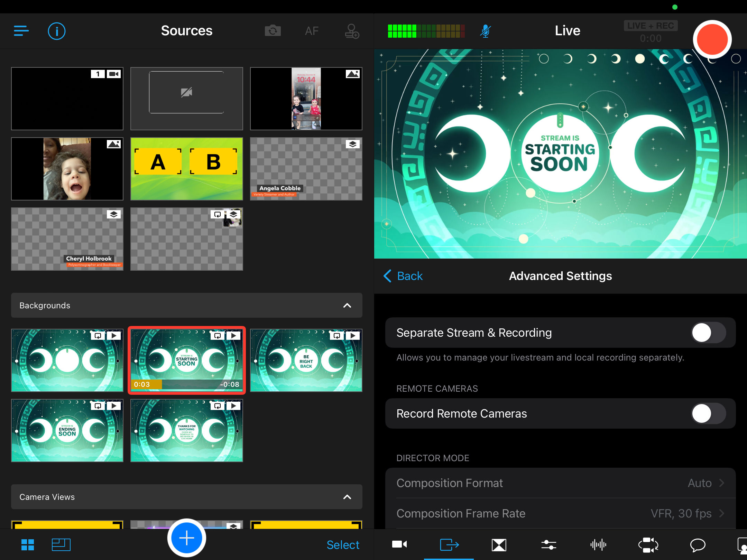The height and width of the screenshot is (560, 747).
Task: Tap the Select button
Action: click(x=343, y=545)
